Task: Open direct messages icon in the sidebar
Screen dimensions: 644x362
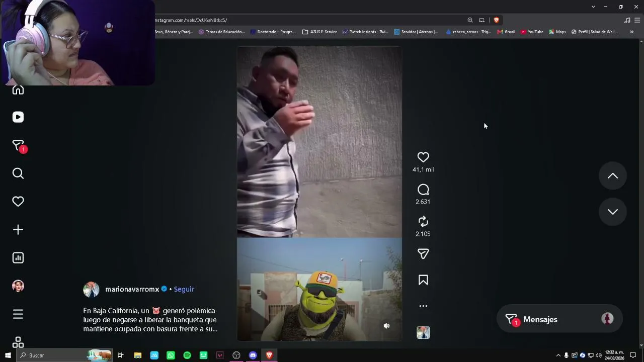Action: pyautogui.click(x=19, y=146)
